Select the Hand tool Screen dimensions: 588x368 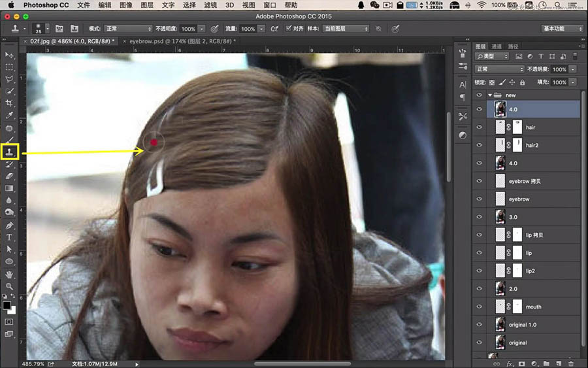coord(9,275)
